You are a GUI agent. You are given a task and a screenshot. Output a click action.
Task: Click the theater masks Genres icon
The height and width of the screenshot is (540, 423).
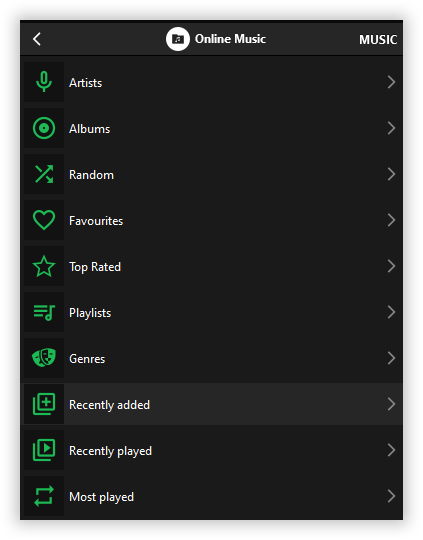click(44, 358)
